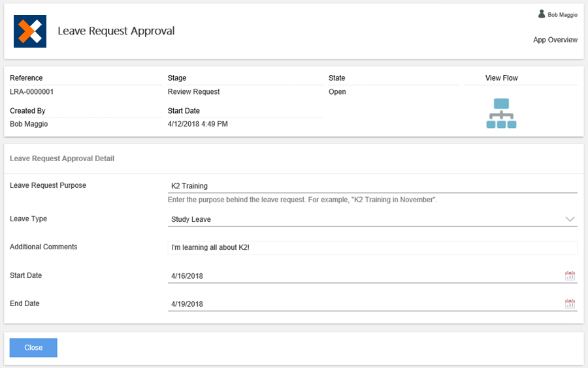Click the Review Request stage value
Viewport: 588px width, 368px height.
coord(193,92)
